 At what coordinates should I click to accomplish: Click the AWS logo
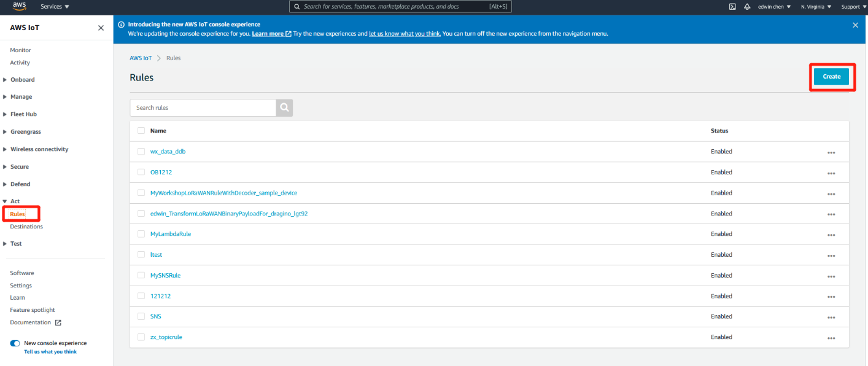point(19,6)
